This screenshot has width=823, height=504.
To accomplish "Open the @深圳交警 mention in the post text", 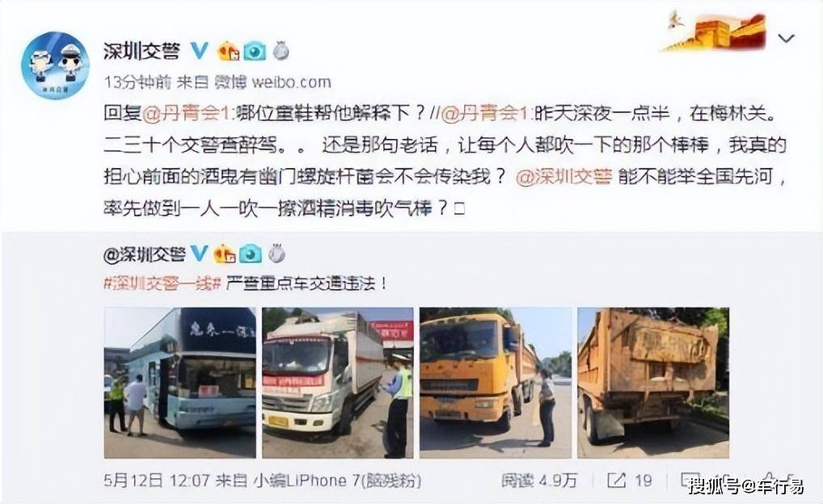I will pyautogui.click(x=563, y=177).
